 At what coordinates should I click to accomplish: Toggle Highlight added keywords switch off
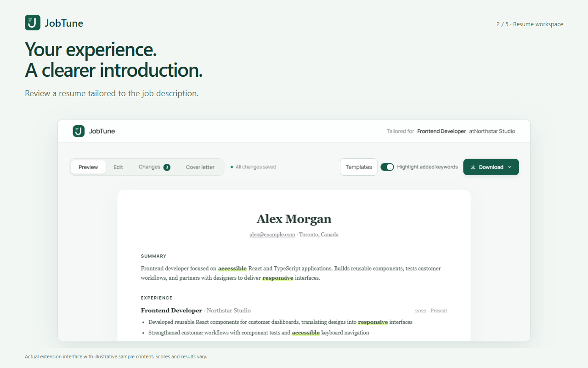point(387,167)
